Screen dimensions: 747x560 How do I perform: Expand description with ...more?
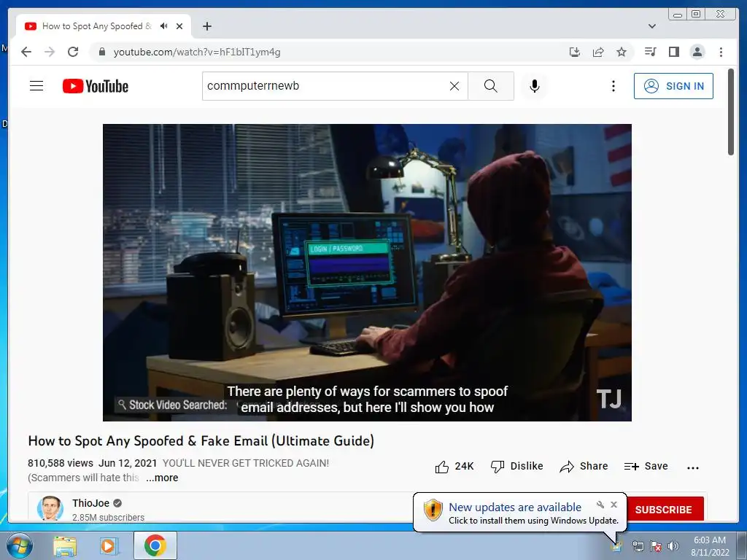[x=162, y=478]
